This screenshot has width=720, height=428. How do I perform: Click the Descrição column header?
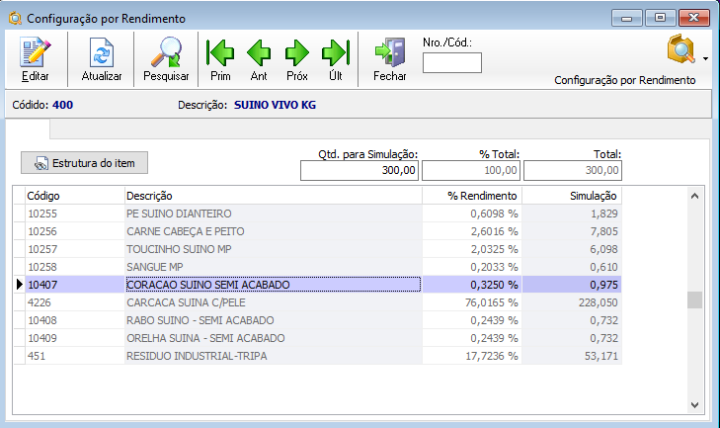271,196
